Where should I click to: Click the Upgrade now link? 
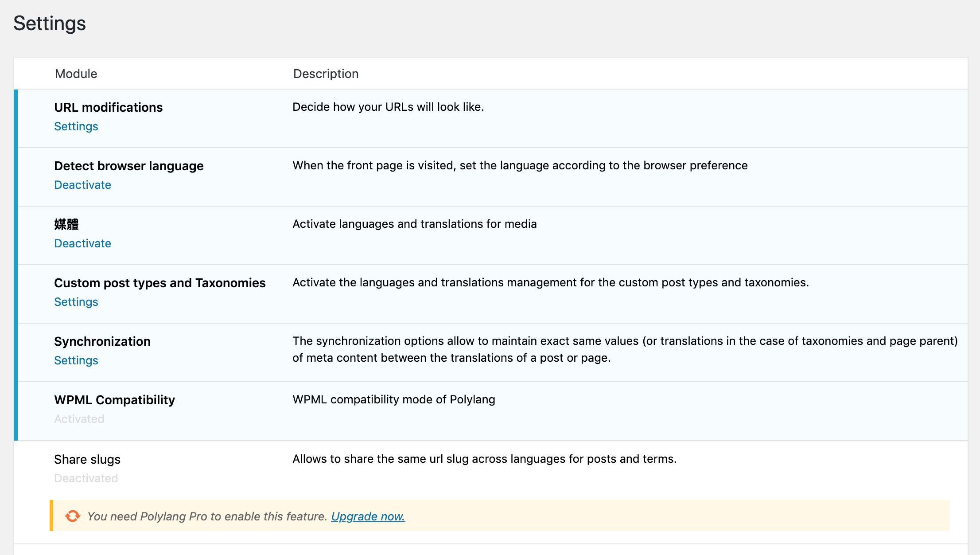click(x=368, y=516)
